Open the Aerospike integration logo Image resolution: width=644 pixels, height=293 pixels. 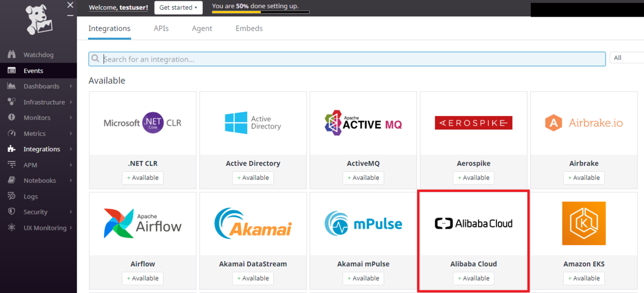point(473,123)
